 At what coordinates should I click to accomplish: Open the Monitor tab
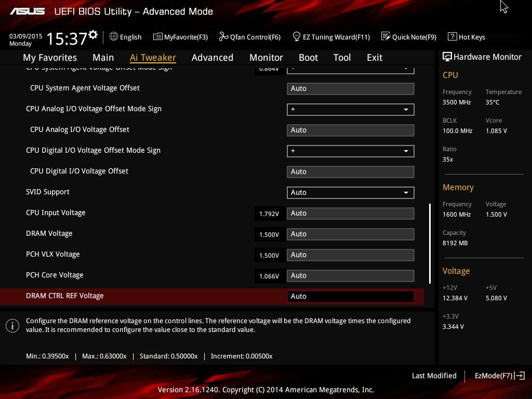click(x=266, y=58)
